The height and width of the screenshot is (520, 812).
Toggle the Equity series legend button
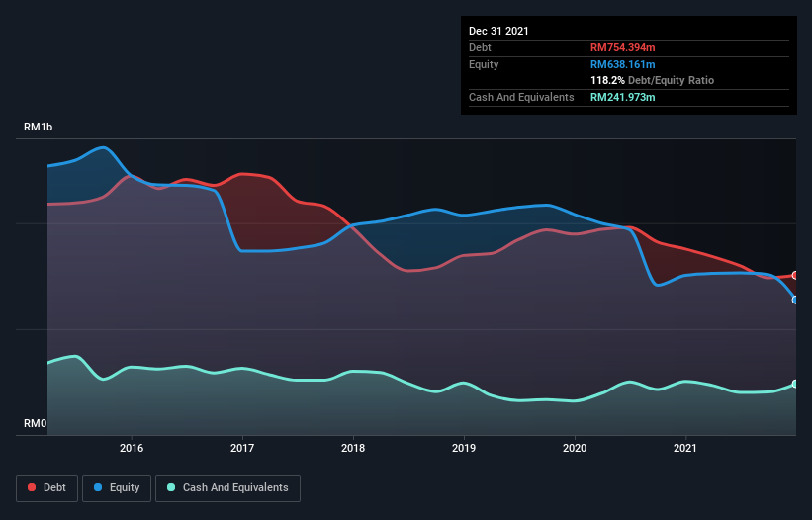tap(117, 488)
